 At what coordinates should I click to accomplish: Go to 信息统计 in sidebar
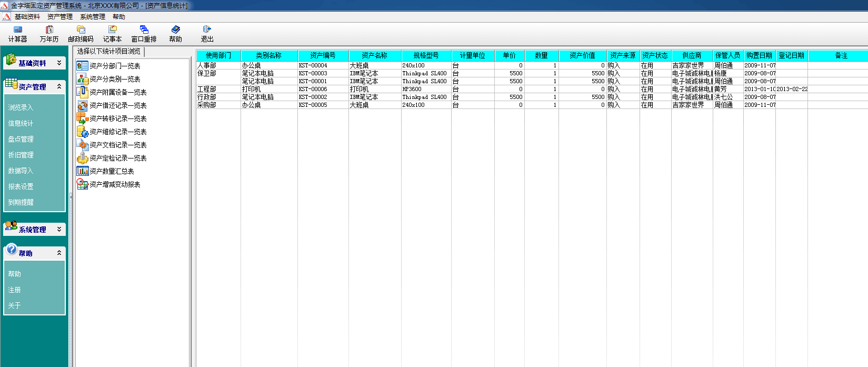coord(21,123)
